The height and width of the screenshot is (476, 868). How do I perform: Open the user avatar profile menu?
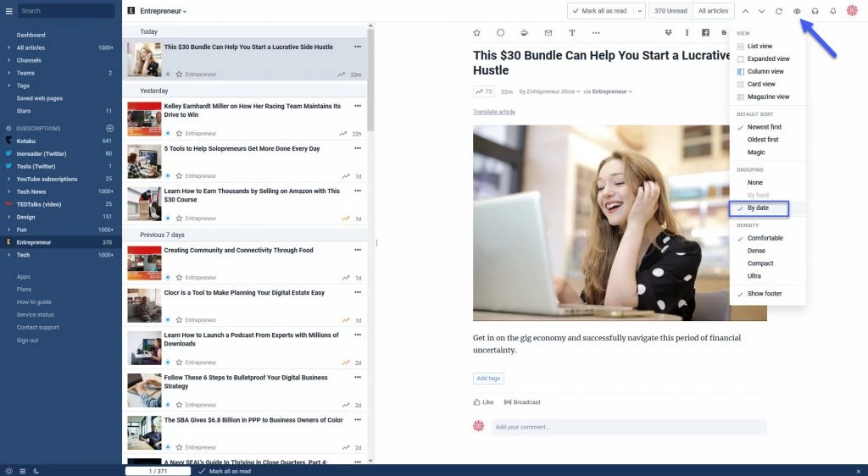pyautogui.click(x=852, y=10)
